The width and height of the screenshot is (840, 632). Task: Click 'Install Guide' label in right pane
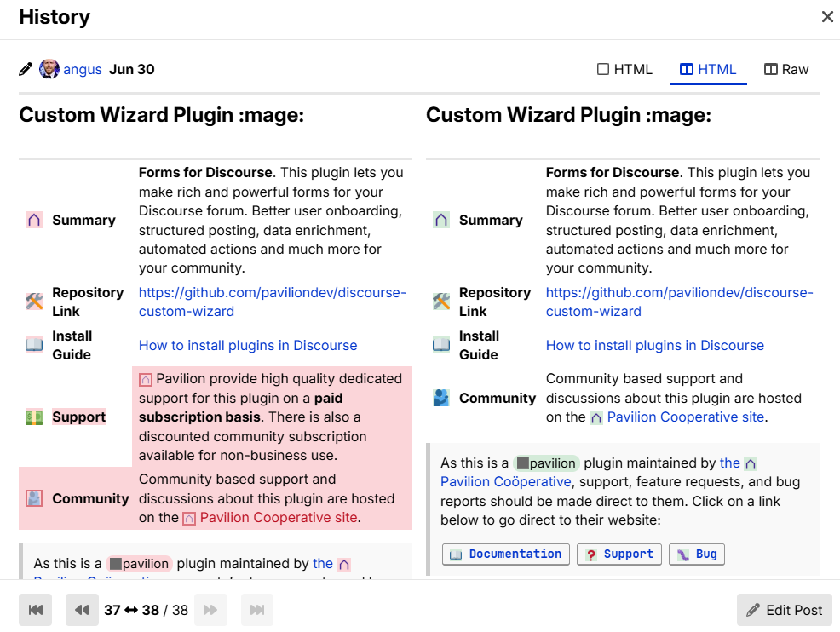479,346
